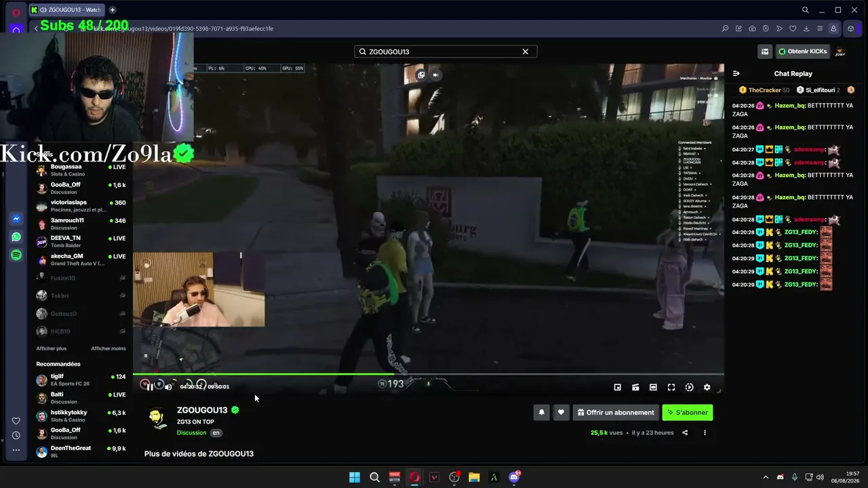Open the browser downloads icon
868x488 pixels.
(x=806, y=28)
